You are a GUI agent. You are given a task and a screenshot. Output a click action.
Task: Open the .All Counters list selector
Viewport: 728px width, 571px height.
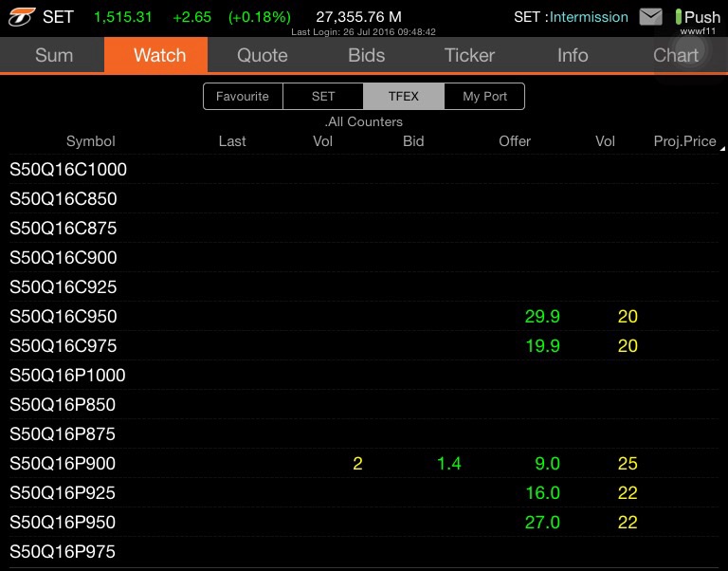coord(364,121)
